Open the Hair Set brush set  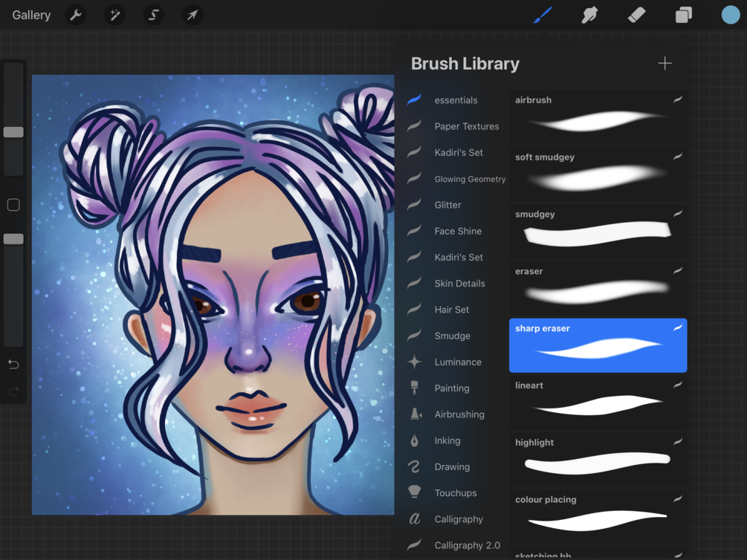click(452, 310)
